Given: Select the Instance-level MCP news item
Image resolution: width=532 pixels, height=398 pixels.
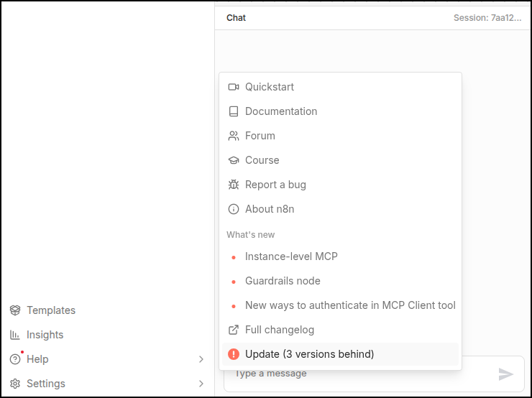Looking at the screenshot, I should point(291,256).
